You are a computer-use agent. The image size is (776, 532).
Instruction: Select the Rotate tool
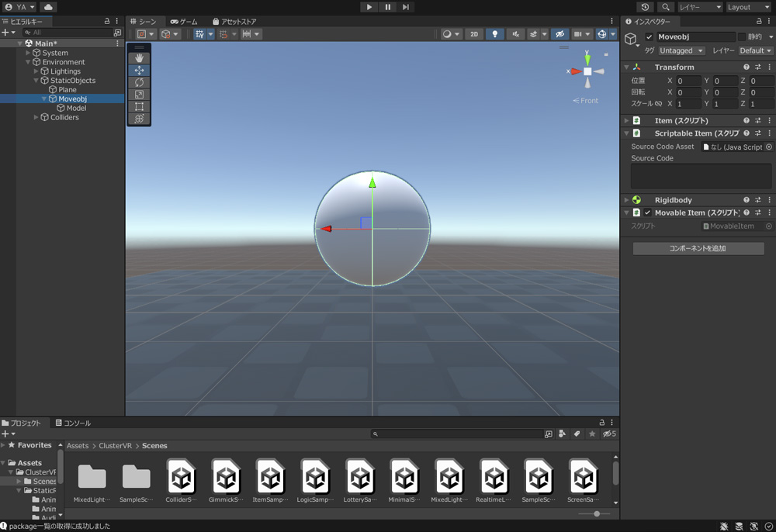click(x=140, y=82)
